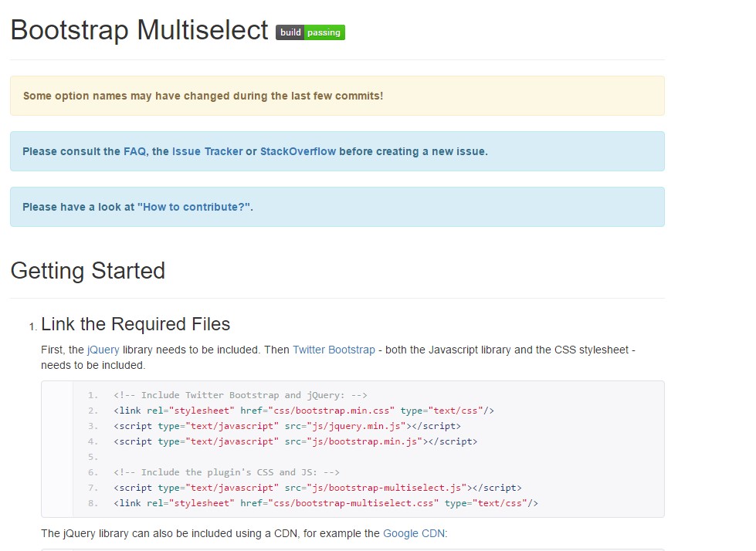This screenshot has width=756, height=551.
Task: Open the Twitter Bootstrap link
Action: tap(334, 350)
